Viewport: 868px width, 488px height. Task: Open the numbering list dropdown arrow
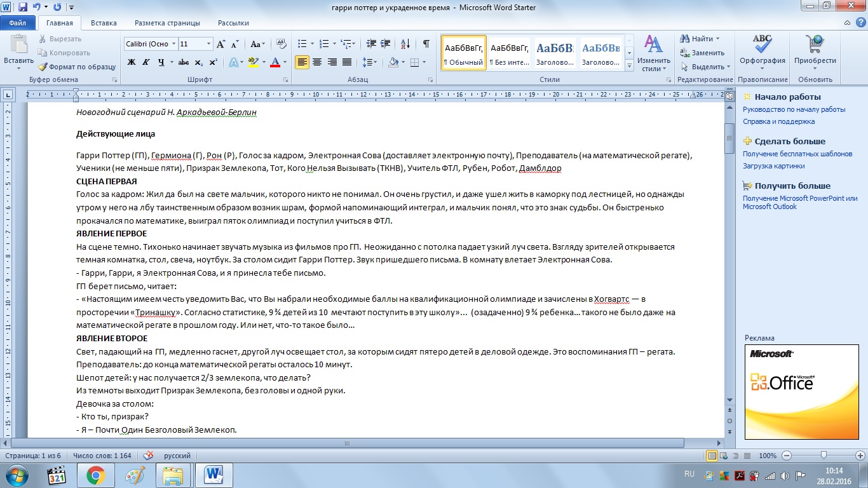335,44
